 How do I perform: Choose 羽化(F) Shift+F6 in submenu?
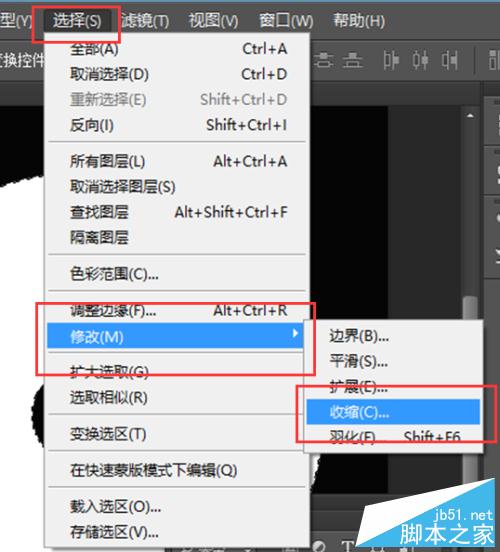pyautogui.click(x=393, y=437)
